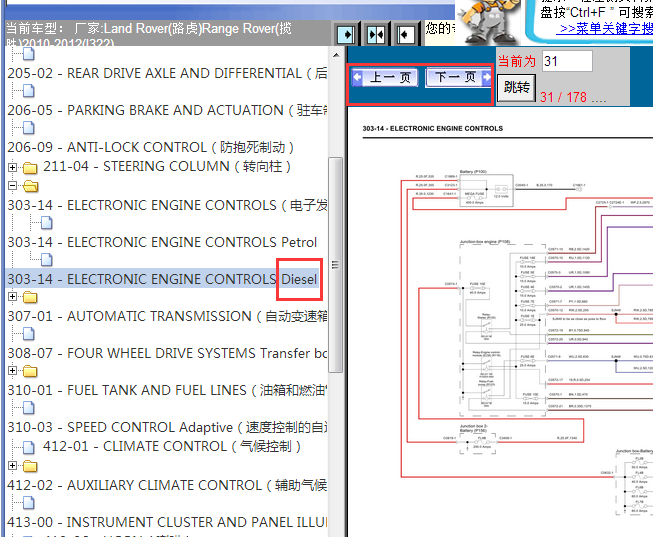Click document icon above 303-14 Diesel
Image resolution: width=653 pixels, height=537 pixels.
(47, 260)
